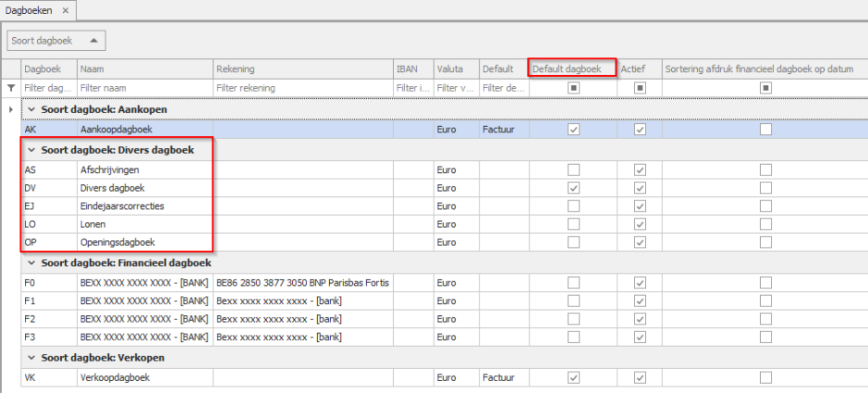This screenshot has width=868, height=394.
Task: Toggle Actief checkbox for Verkoopdagboek
Action: [x=640, y=377]
